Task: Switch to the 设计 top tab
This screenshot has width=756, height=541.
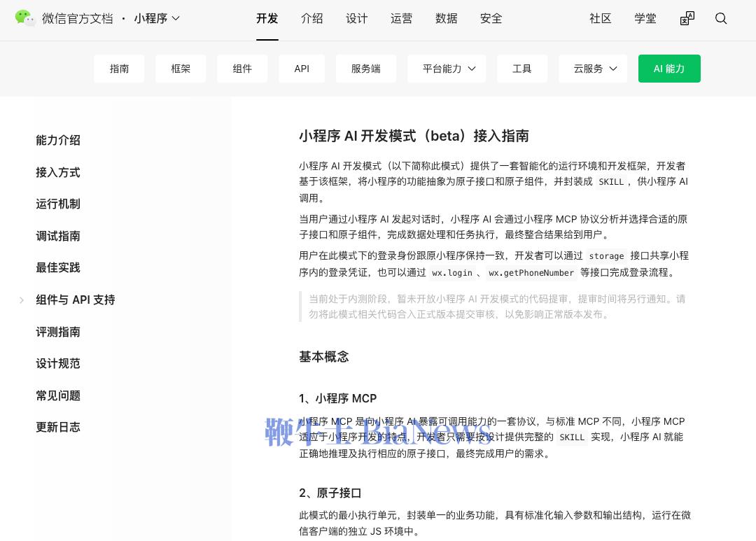Action: point(357,18)
